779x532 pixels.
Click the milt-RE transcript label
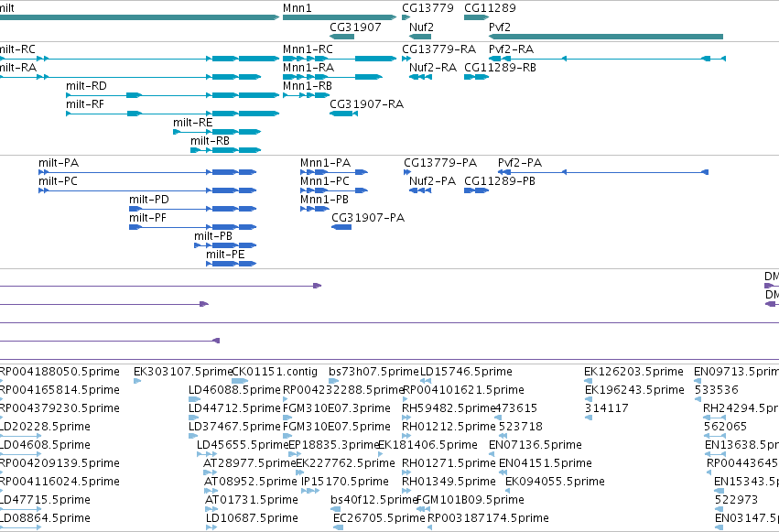(193, 123)
